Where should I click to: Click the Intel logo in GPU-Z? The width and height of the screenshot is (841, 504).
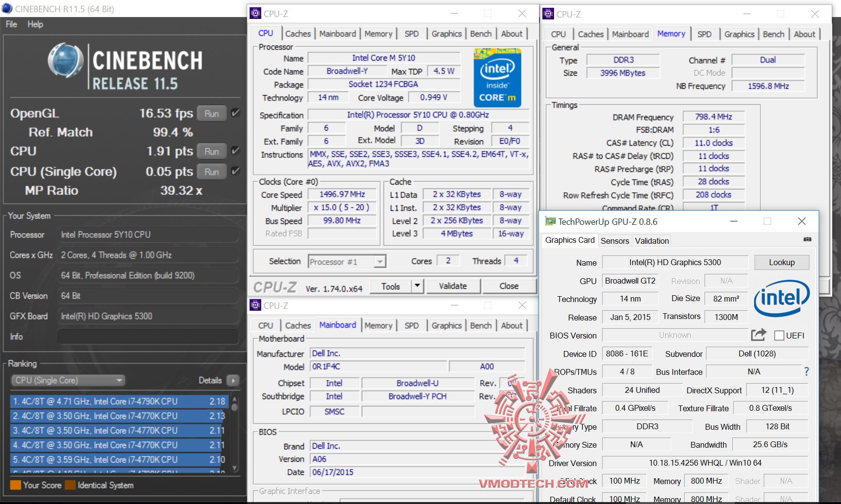pos(781,298)
